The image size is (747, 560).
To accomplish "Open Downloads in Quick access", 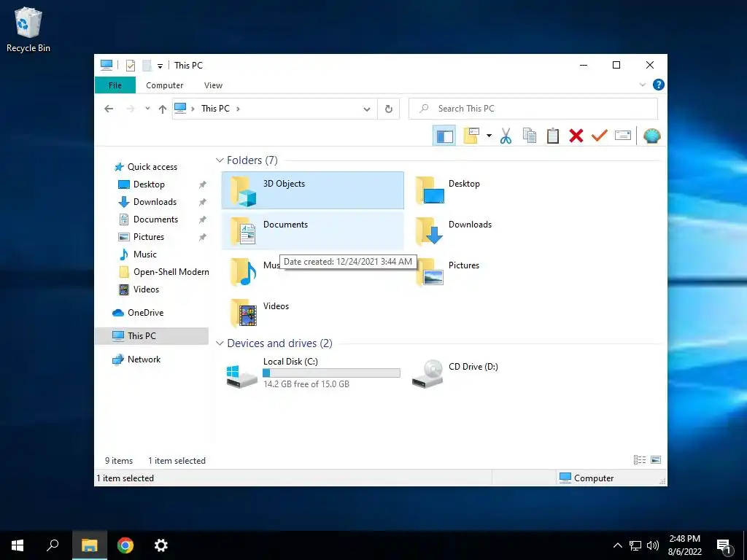I will click(155, 202).
